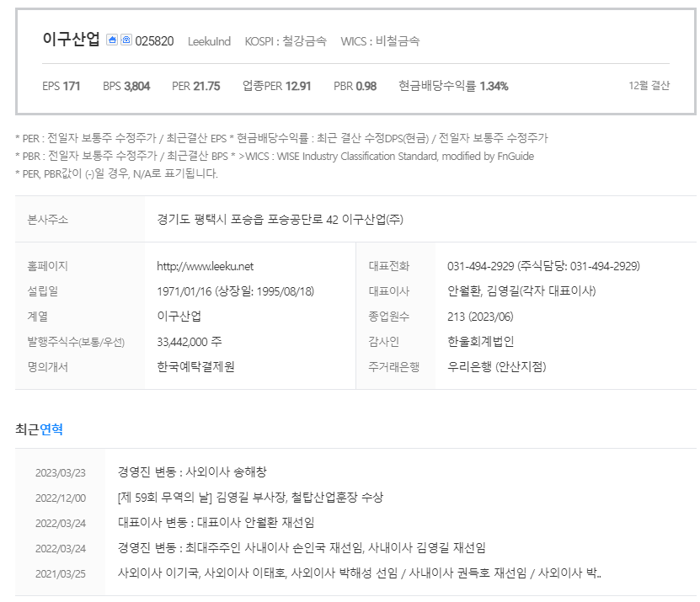Screen dimensions: 700x602
Task: Click headquarters address '경기도 평택시 포승읍 포승공단로 42'
Action: (248, 220)
